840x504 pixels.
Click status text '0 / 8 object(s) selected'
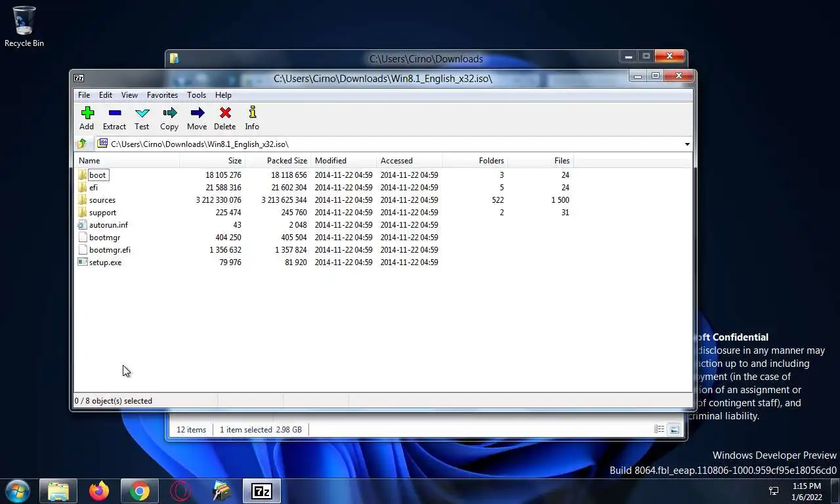114,401
